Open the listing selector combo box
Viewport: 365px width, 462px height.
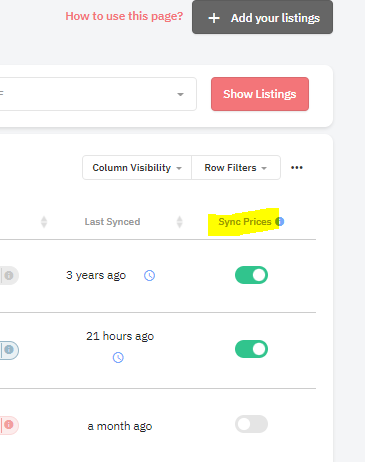tap(97, 94)
